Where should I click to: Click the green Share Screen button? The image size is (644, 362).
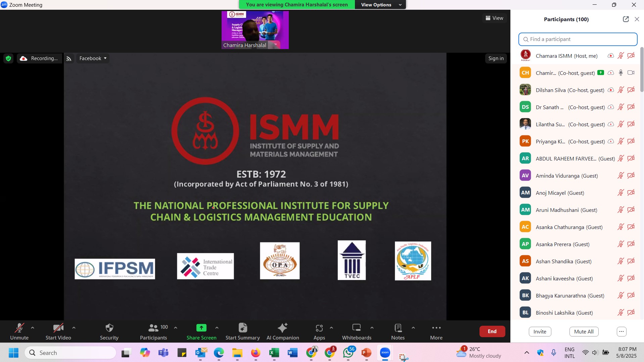(201, 331)
